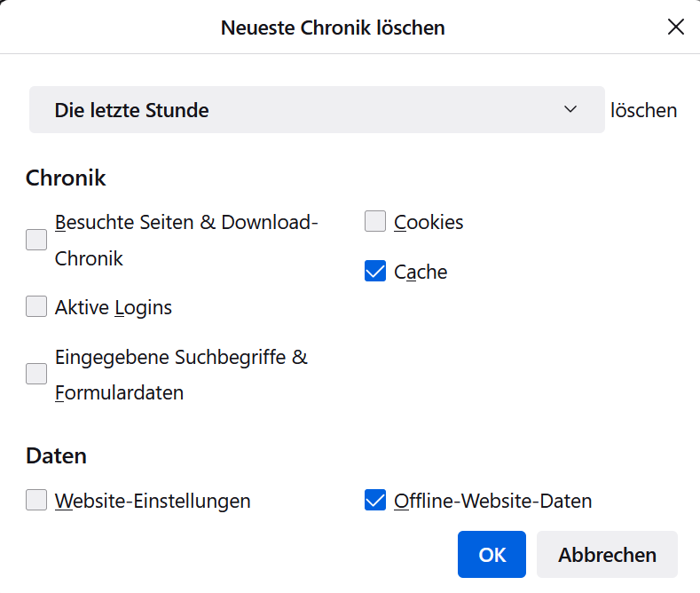Confirm deletion with the OK button
700x593 pixels.
492,555
